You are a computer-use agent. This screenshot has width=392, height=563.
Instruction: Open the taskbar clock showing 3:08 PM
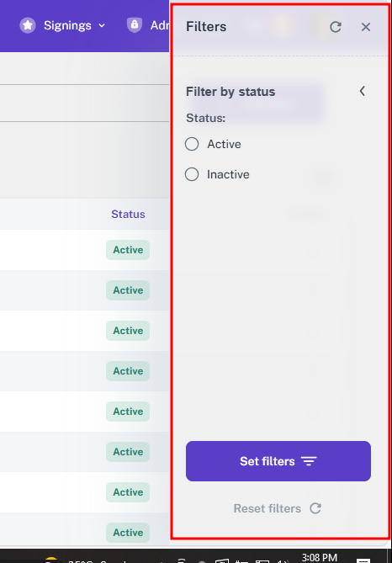click(x=320, y=558)
